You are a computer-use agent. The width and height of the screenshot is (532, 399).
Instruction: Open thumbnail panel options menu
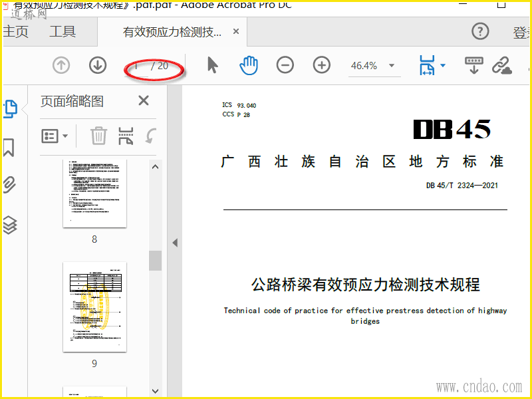point(55,136)
